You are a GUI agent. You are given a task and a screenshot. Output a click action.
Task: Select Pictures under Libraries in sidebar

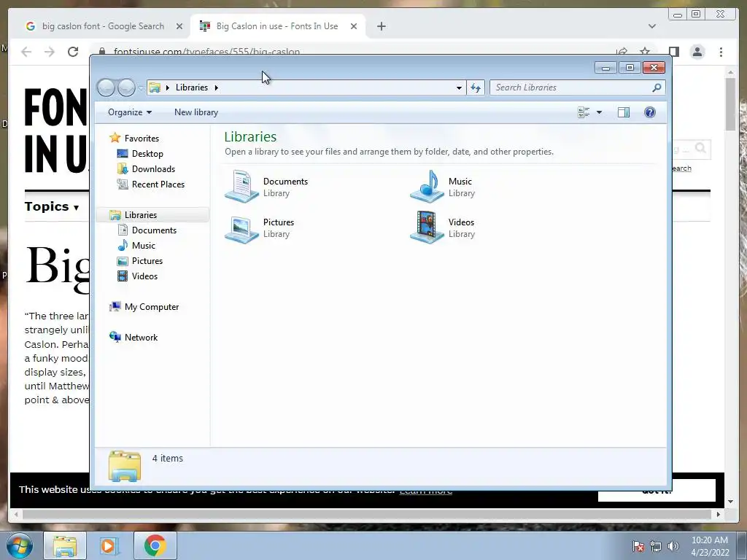click(147, 261)
